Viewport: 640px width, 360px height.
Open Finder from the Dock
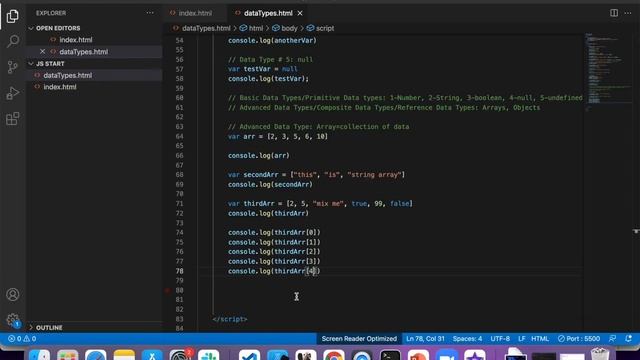(40, 355)
